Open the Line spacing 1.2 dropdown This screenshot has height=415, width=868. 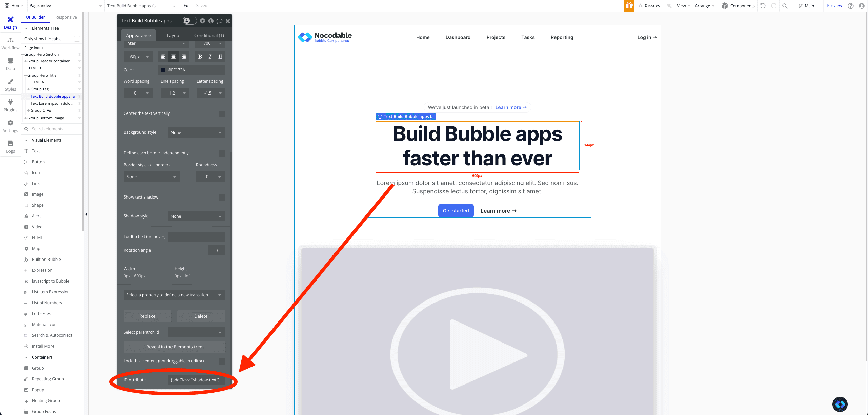coord(175,93)
